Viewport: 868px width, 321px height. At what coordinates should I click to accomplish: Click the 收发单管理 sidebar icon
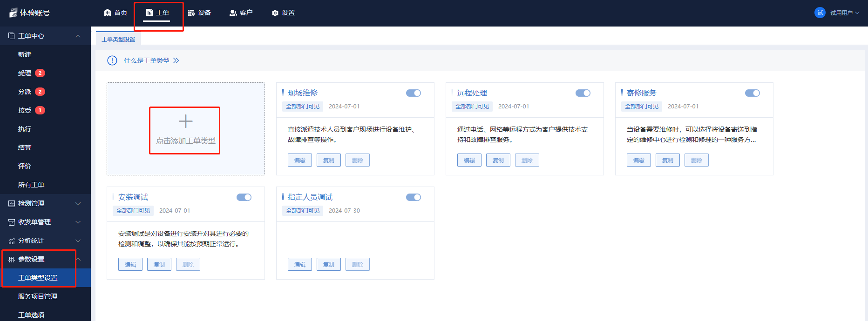point(12,222)
